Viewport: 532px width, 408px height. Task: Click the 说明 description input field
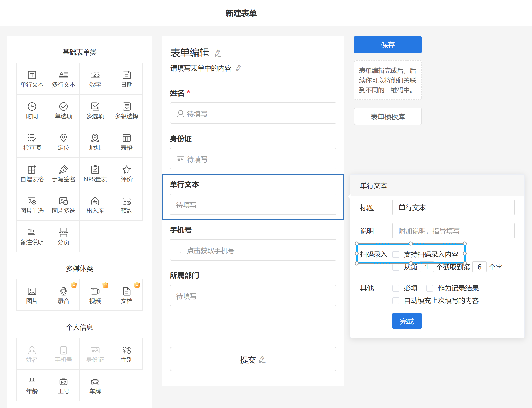tap(453, 231)
